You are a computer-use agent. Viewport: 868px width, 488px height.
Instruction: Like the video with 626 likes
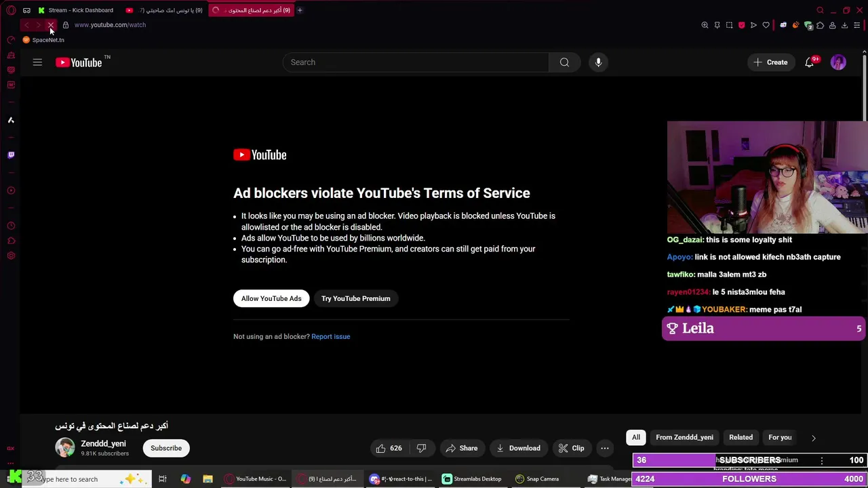[389, 448]
